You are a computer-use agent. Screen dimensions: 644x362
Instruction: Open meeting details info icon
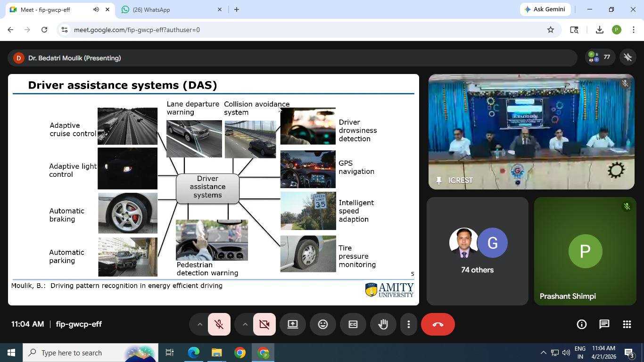(581, 324)
